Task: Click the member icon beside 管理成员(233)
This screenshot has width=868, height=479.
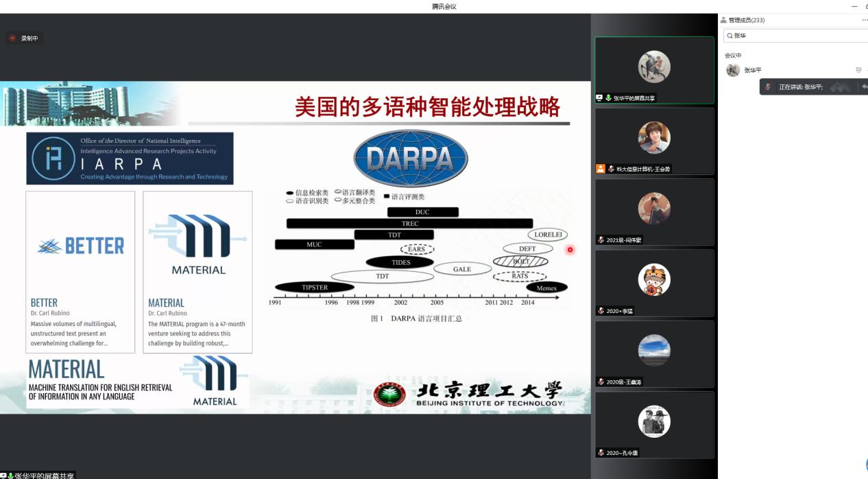Action: click(x=723, y=20)
